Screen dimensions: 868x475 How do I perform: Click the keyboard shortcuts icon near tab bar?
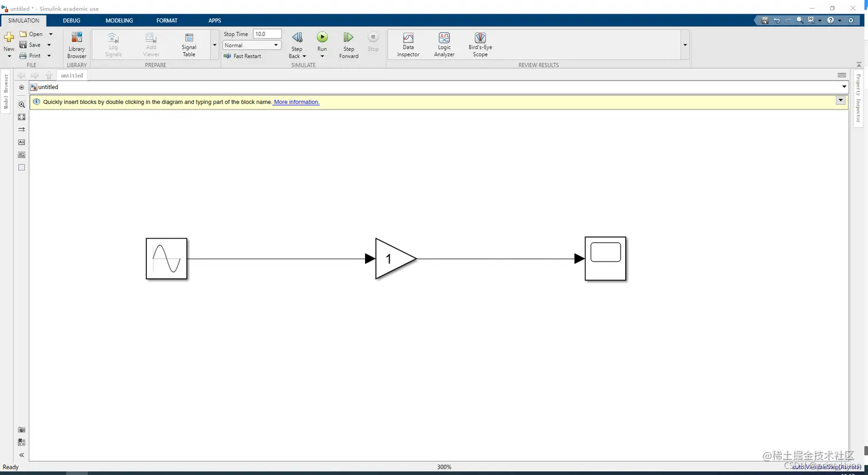pos(842,75)
